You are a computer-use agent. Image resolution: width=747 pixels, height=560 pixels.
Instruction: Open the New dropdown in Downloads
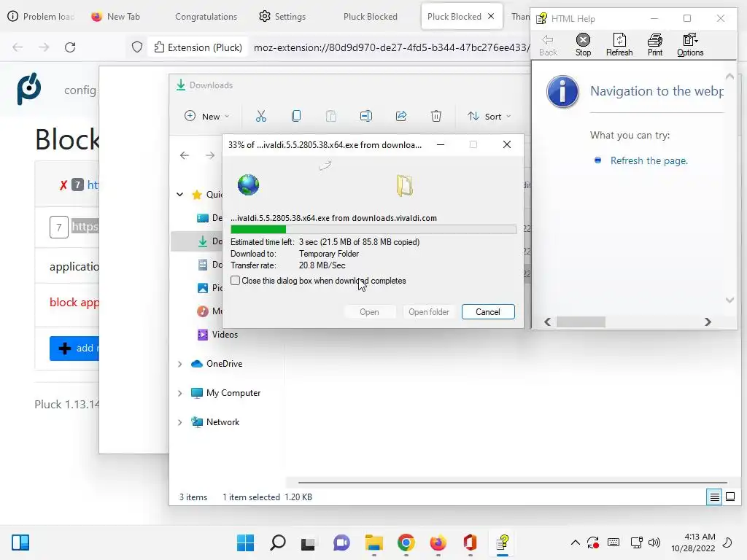click(207, 116)
